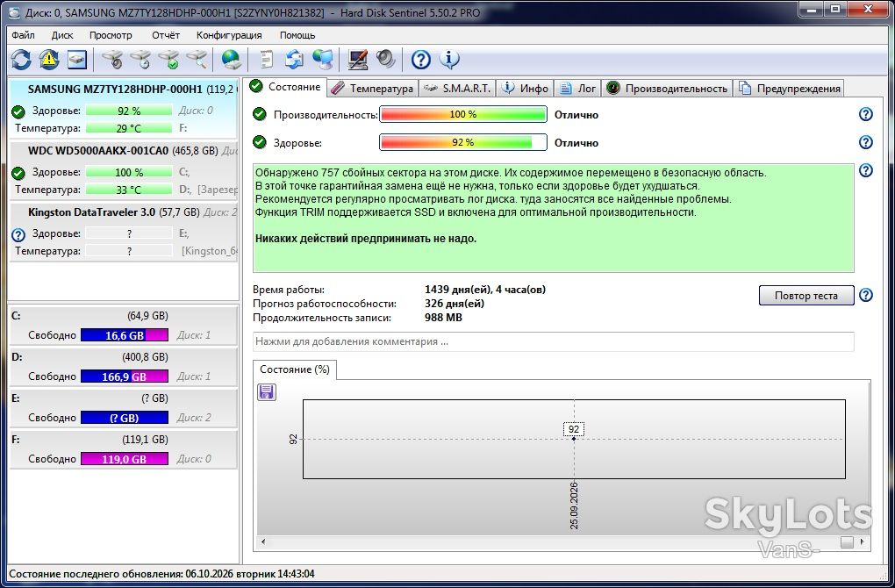Switch to the Производительность tab
The height and width of the screenshot is (588, 895).
click(667, 88)
